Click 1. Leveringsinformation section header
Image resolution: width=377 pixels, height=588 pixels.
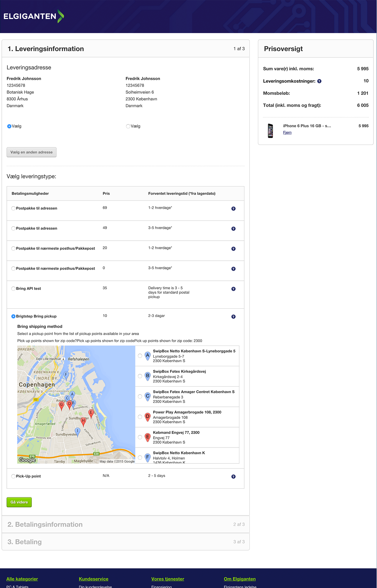(126, 49)
